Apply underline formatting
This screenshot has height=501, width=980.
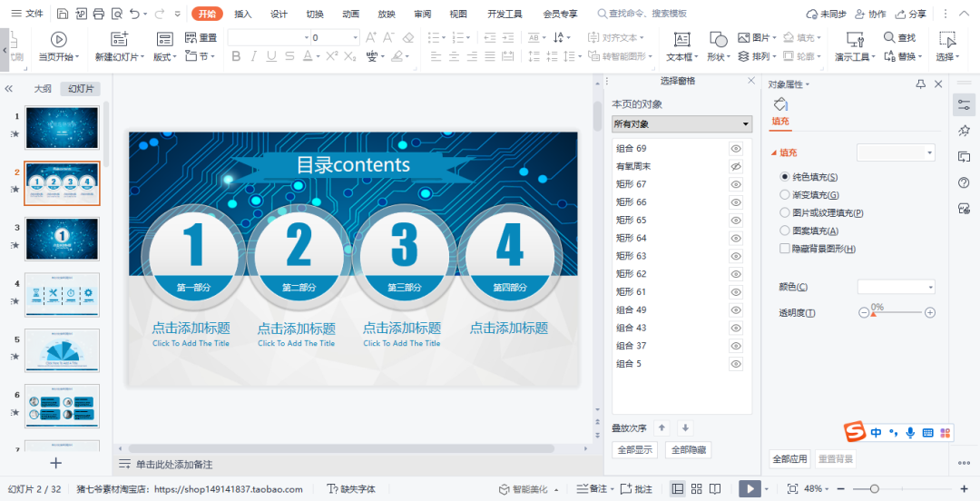(271, 56)
